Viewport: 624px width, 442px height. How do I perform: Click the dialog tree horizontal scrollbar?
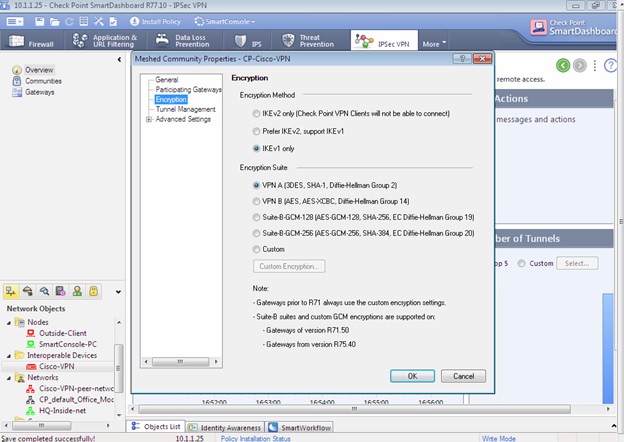(181, 362)
